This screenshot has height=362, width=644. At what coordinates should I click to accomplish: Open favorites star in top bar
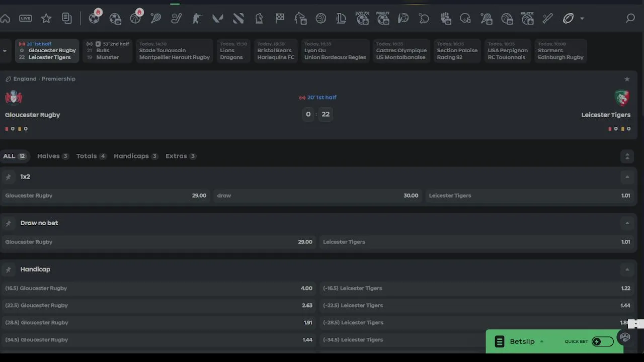[x=46, y=19]
